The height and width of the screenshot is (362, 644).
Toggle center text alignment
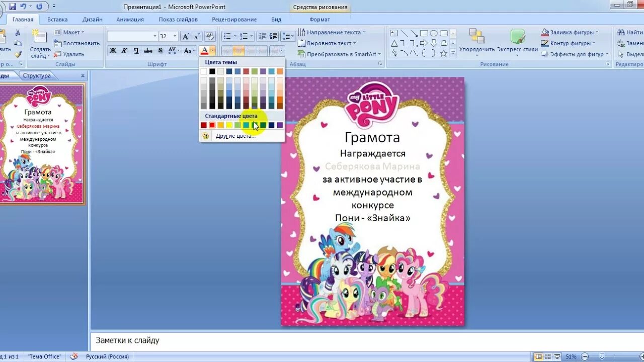(239, 51)
